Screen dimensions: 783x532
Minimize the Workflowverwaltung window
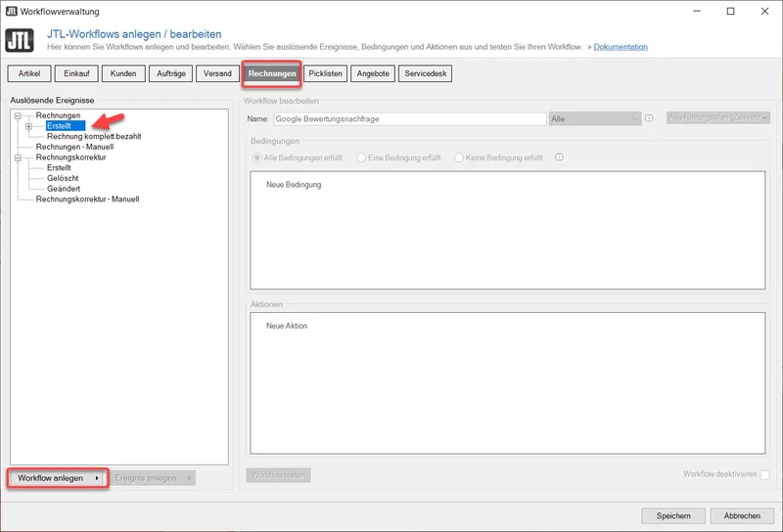click(697, 11)
